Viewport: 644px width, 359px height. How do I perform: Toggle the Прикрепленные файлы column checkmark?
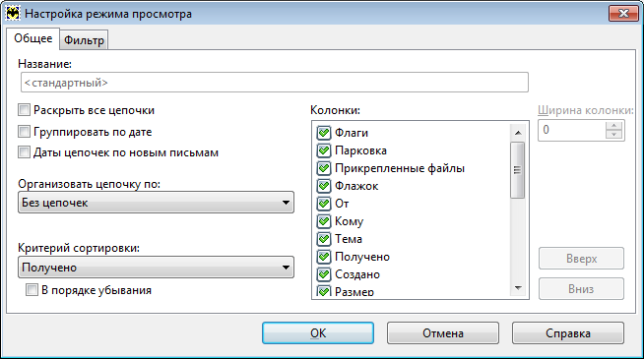[324, 168]
